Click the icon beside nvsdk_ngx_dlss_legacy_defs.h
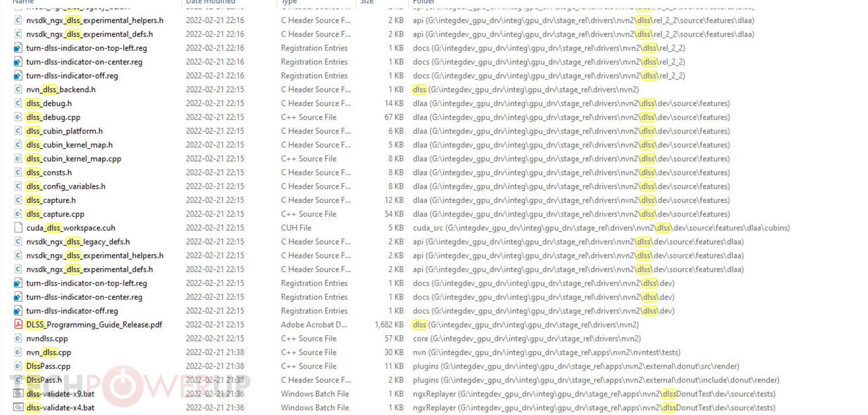 [x=18, y=242]
